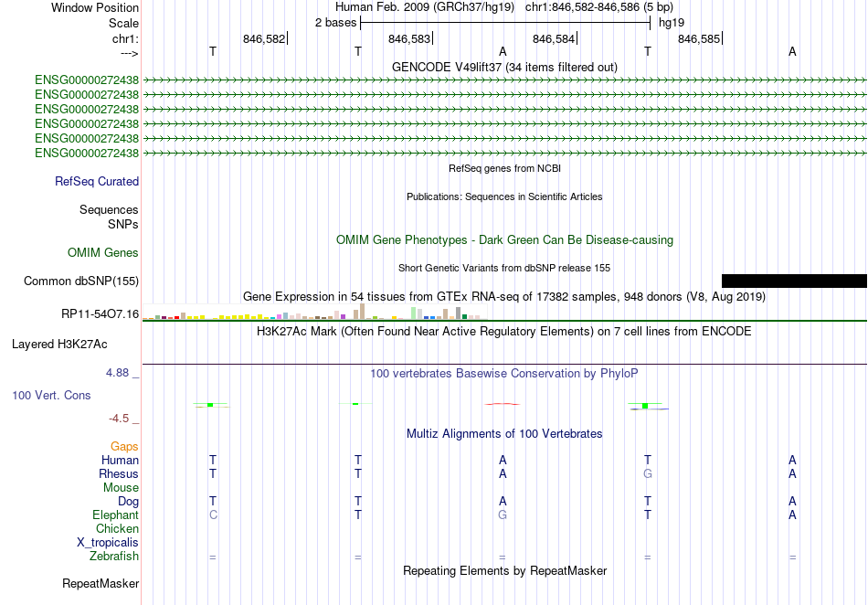This screenshot has width=868, height=605.
Task: Open the H3K27Ac Mark ENCODE track title
Action: coord(504,332)
